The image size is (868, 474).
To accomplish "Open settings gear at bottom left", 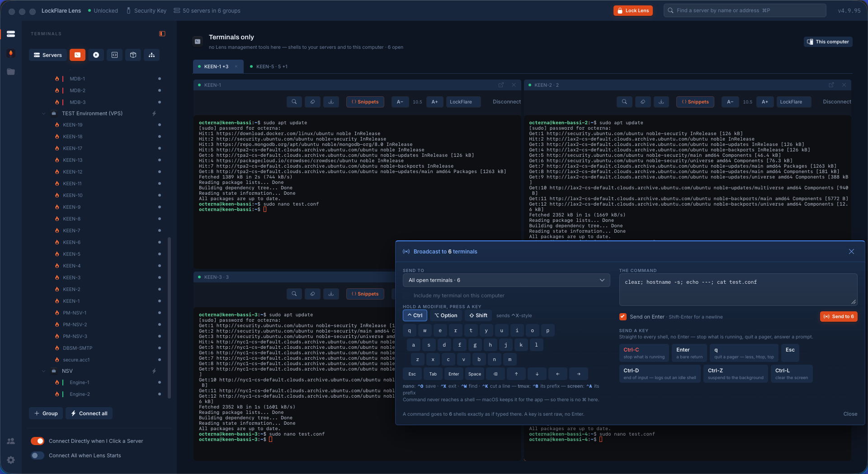I will 11,460.
